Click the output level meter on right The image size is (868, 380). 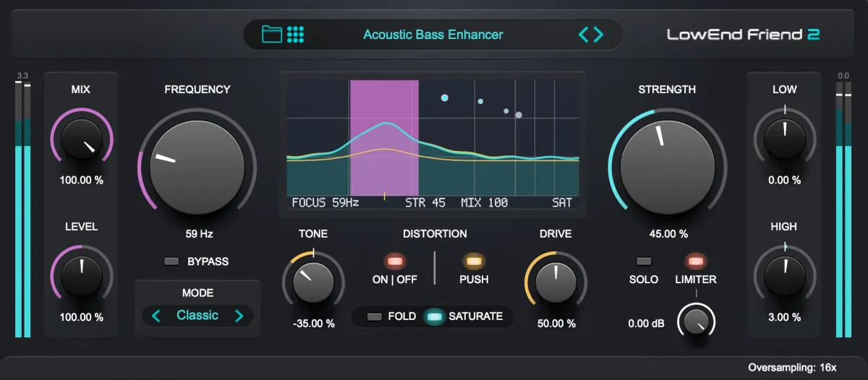(x=844, y=209)
